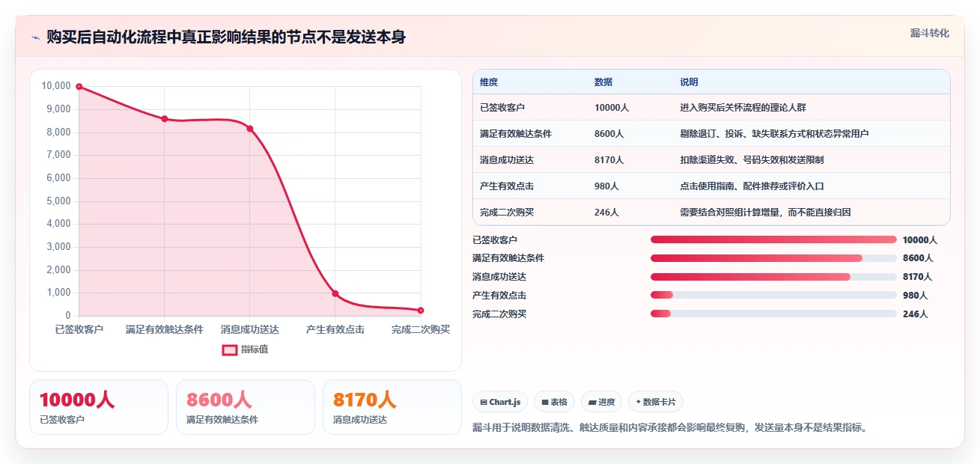The image size is (980, 464).
Task: Click the y-axis label 10,000
Action: 56,86
